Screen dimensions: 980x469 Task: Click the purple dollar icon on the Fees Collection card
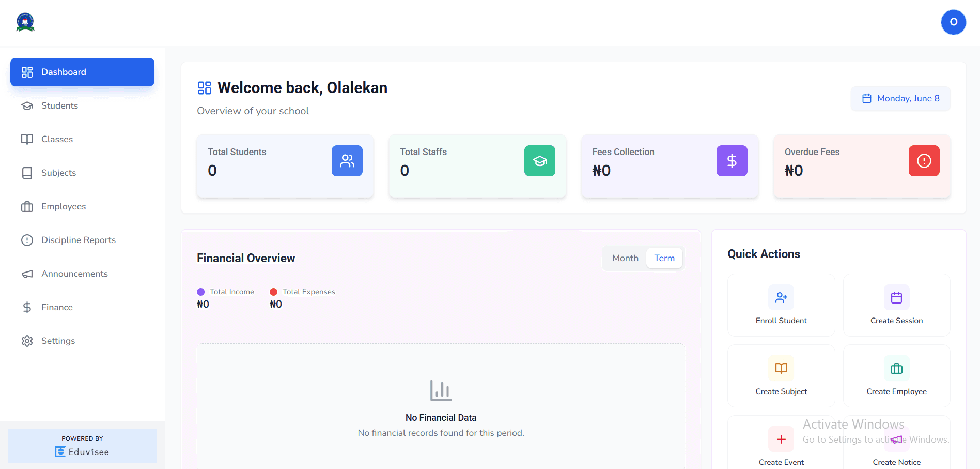point(732,161)
